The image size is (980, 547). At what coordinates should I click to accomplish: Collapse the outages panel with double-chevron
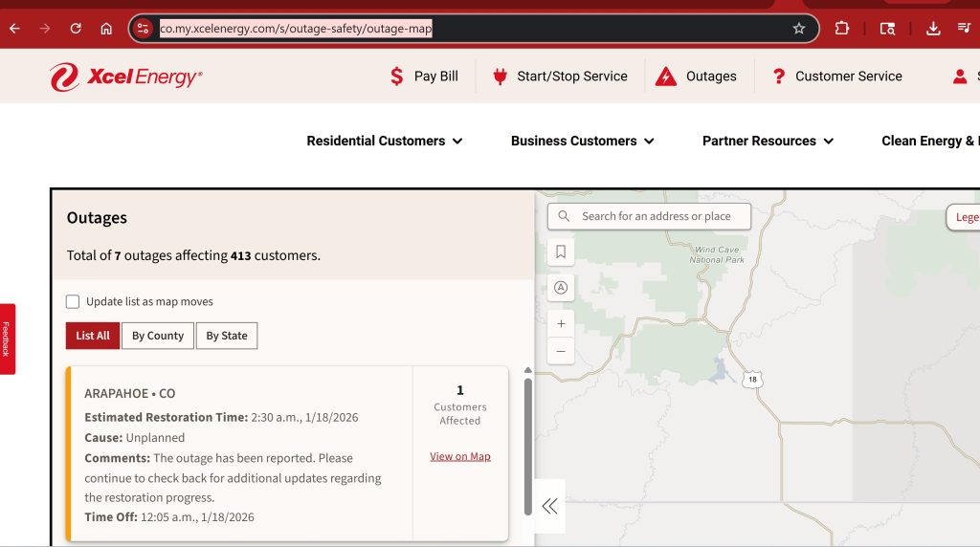549,506
